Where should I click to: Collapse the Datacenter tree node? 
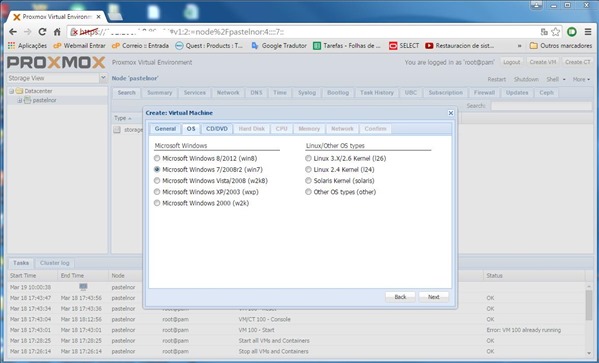coord(11,91)
